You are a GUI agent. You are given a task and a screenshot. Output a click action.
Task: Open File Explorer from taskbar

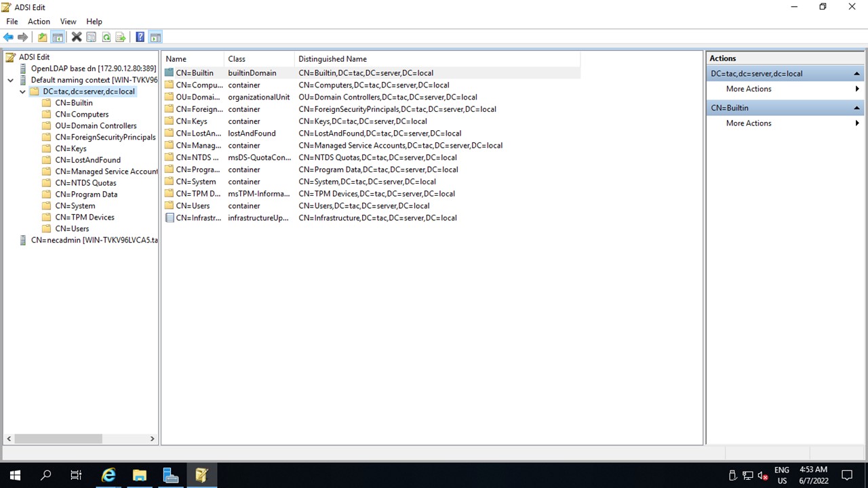coord(139,475)
